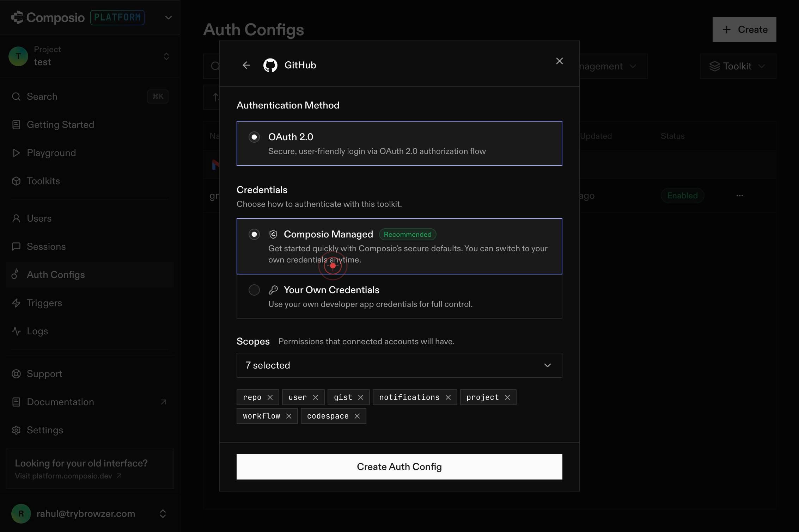
Task: Expand the rahul@trybrowzer.com account menu
Action: [x=90, y=514]
